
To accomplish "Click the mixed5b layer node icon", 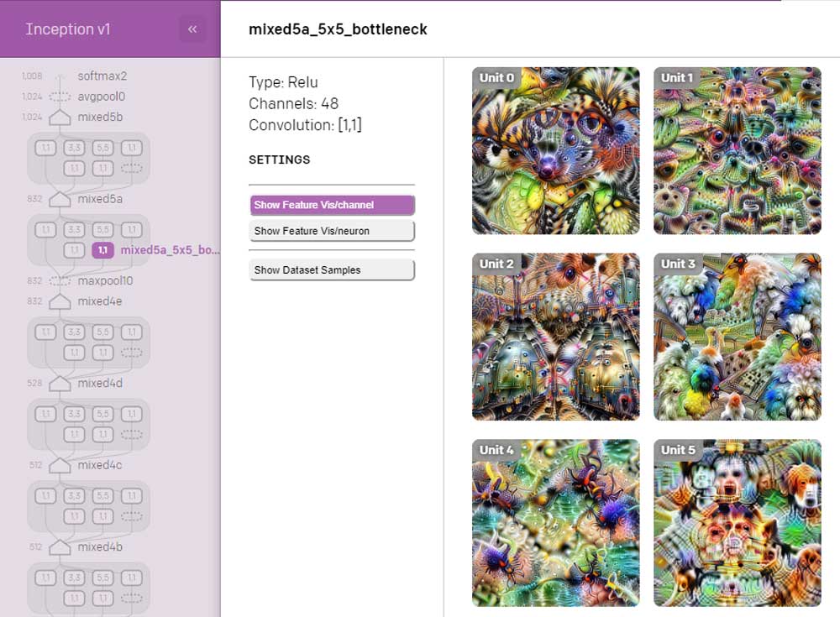I will pyautogui.click(x=60, y=118).
